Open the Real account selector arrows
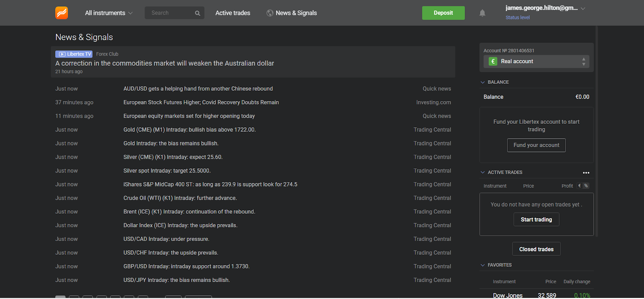 (583, 62)
